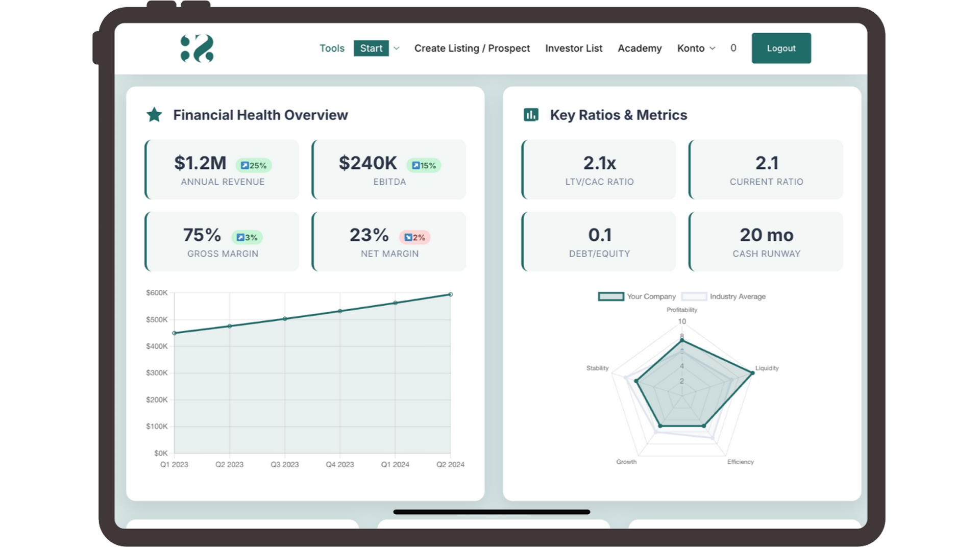Click the Liquidity vertex point on radar chart
This screenshot has width=980, height=551.
pyautogui.click(x=752, y=373)
